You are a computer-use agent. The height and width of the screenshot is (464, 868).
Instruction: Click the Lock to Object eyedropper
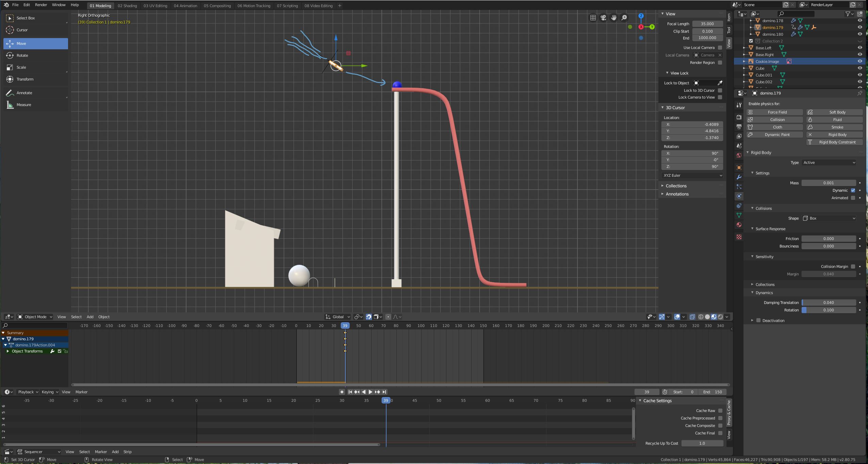coord(720,83)
